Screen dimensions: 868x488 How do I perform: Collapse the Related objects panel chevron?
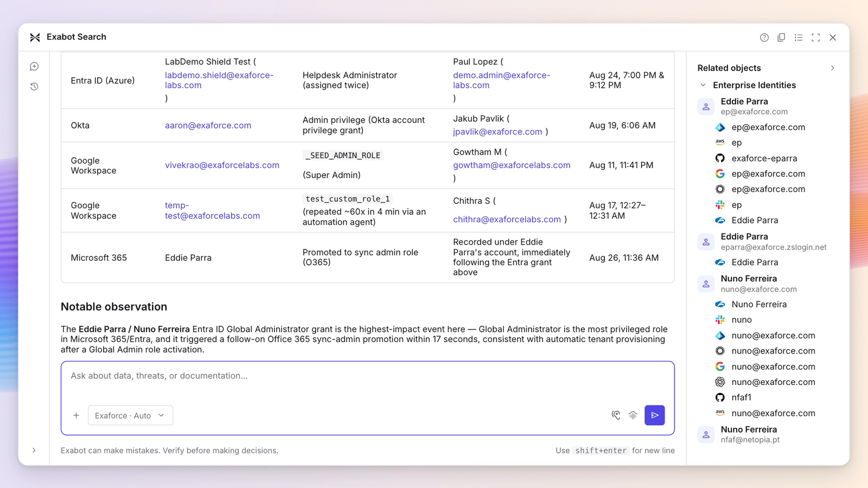click(832, 68)
